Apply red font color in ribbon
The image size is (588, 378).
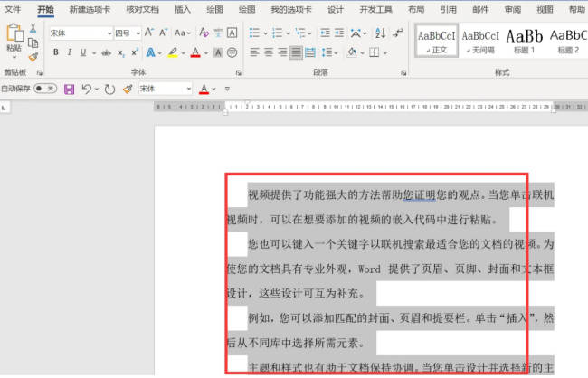point(195,52)
